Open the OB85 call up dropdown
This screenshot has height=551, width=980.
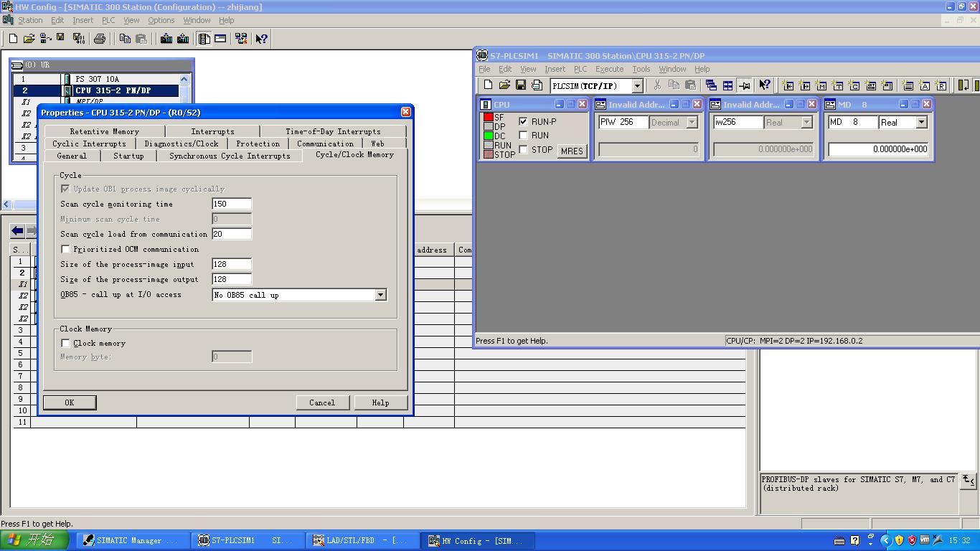click(x=380, y=295)
